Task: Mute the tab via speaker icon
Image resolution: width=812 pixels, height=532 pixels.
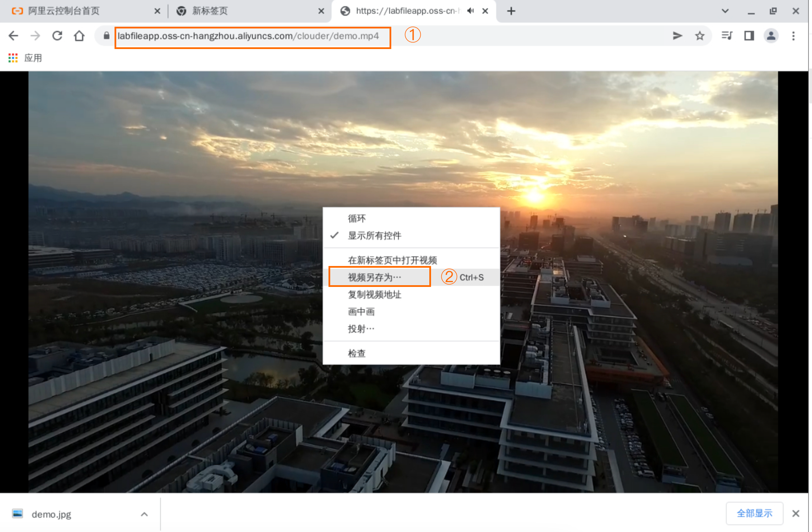Action: point(470,11)
